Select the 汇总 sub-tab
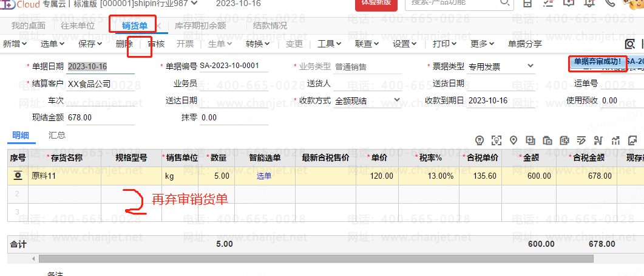Screen dimensions: 644x276 pyautogui.click(x=56, y=136)
